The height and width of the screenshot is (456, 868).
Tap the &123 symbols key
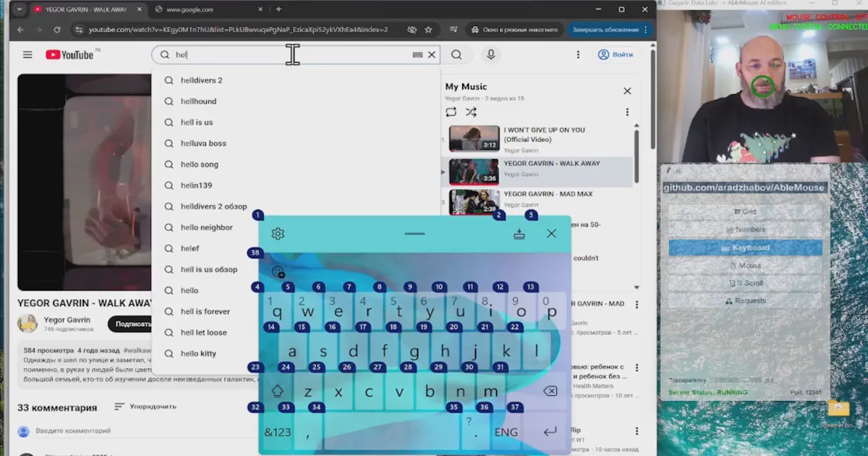click(278, 432)
